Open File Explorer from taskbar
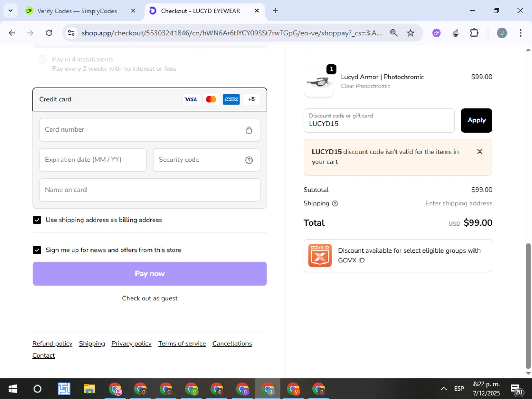 [x=89, y=389]
